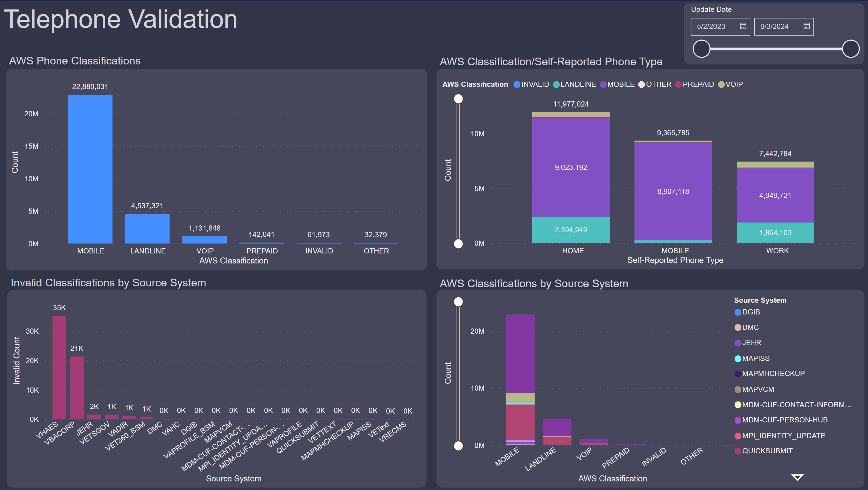This screenshot has height=490, width=868.
Task: Select MPI_IDENTITY_UPDATE legend entry
Action: pyautogui.click(x=780, y=436)
